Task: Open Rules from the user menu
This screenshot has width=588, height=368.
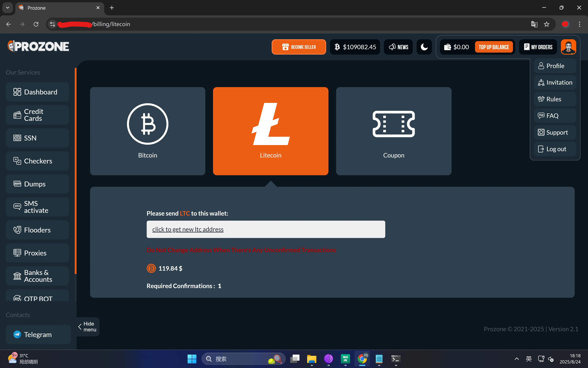Action: point(555,99)
